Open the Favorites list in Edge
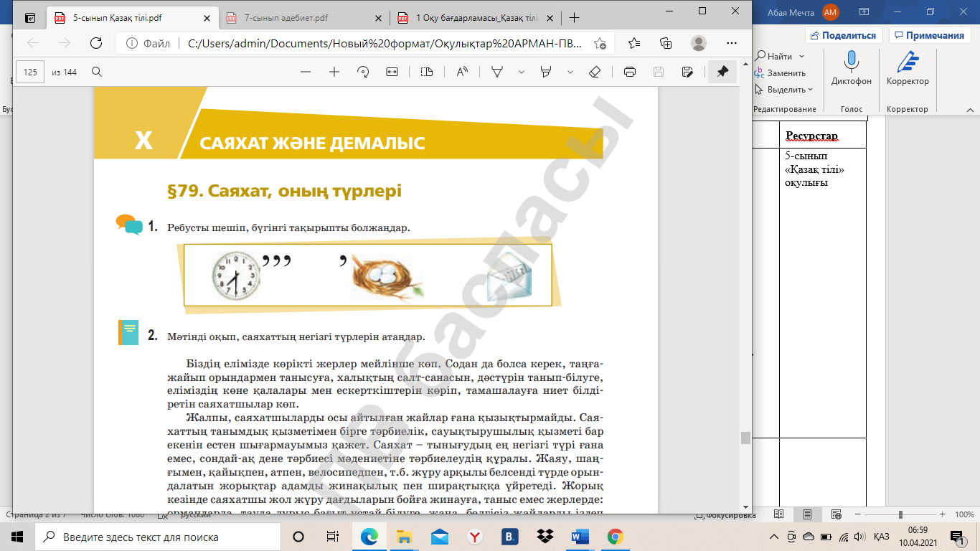 click(x=634, y=43)
